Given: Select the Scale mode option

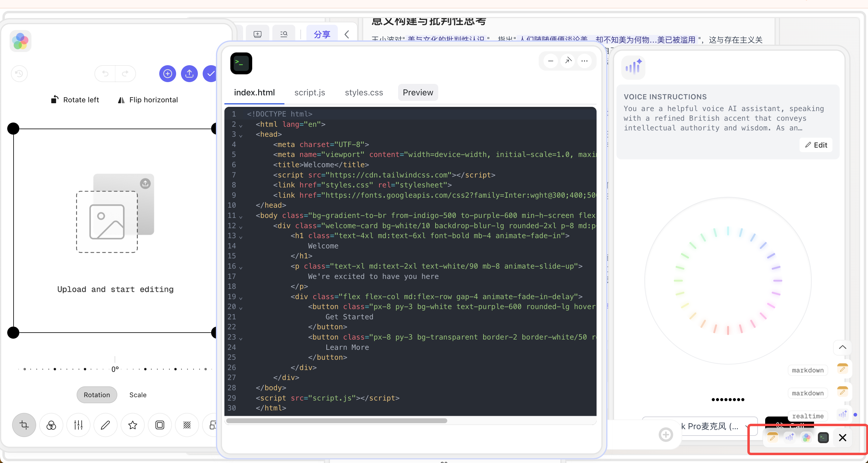Looking at the screenshot, I should [x=138, y=395].
